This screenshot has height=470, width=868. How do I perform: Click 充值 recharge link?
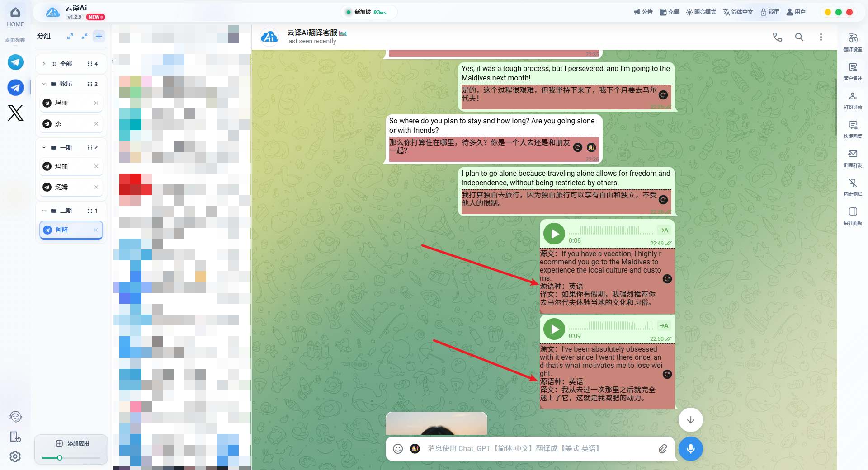669,12
